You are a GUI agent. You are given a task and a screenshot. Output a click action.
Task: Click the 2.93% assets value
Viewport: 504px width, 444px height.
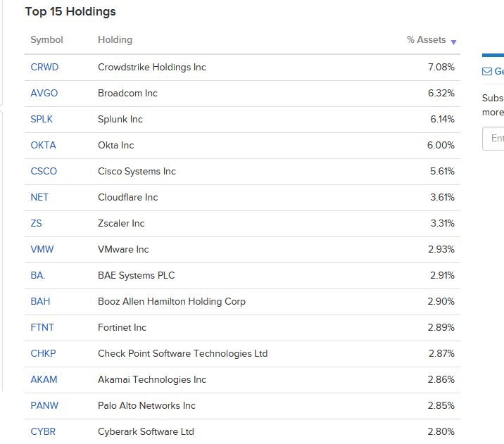coord(441,249)
